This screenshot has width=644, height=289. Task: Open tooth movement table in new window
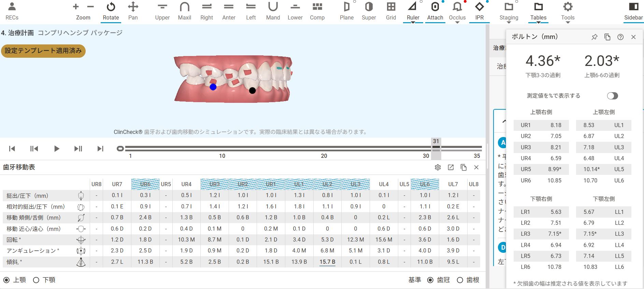click(450, 167)
